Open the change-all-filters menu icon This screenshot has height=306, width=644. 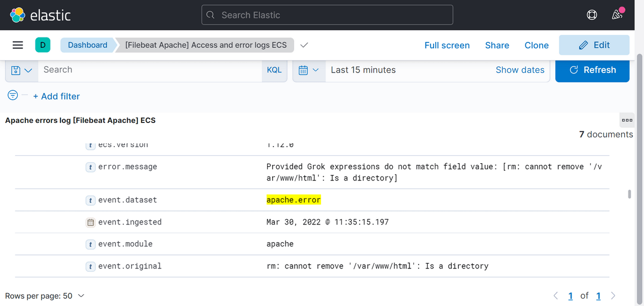pos(12,96)
